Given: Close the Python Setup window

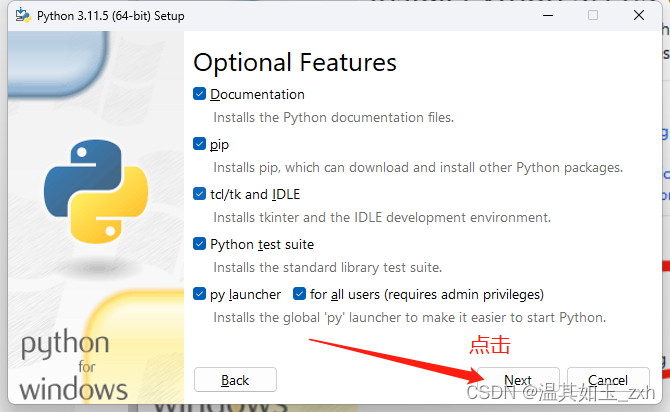Looking at the screenshot, I should pos(639,15).
